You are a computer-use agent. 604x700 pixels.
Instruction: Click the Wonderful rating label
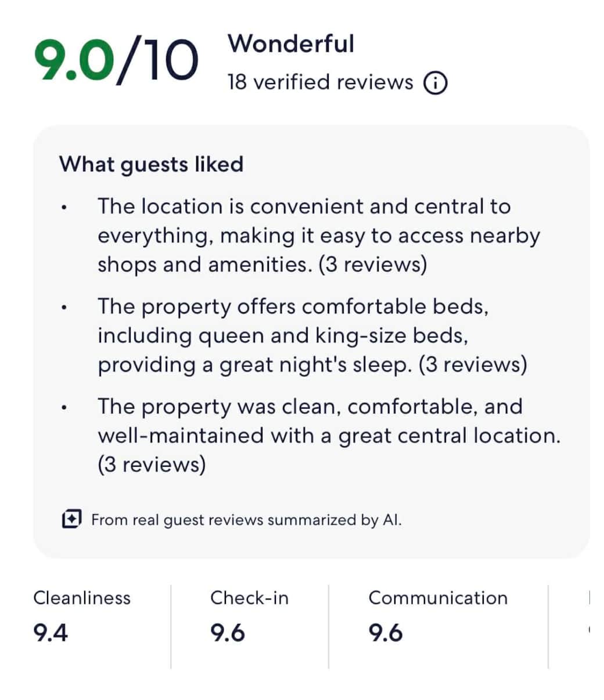[x=290, y=44]
